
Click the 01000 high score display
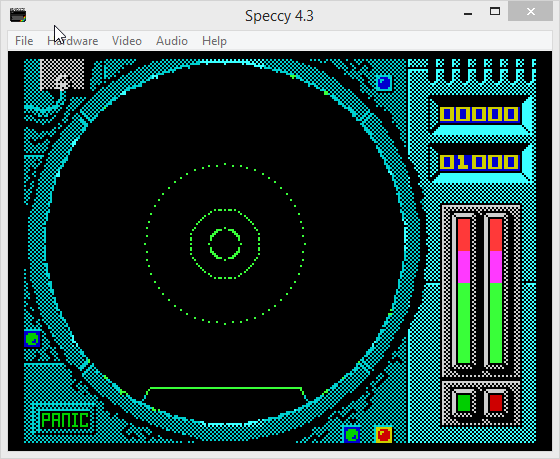(479, 163)
